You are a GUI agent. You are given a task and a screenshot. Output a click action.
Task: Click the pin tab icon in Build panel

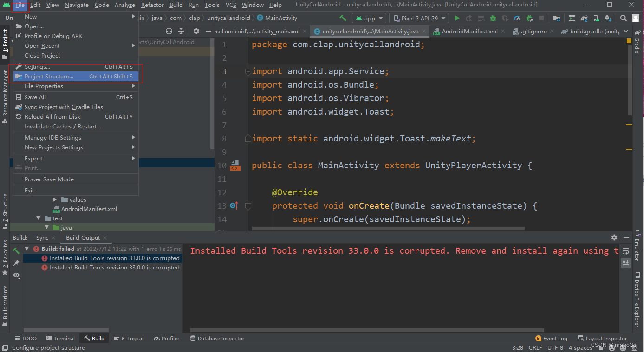tap(16, 263)
